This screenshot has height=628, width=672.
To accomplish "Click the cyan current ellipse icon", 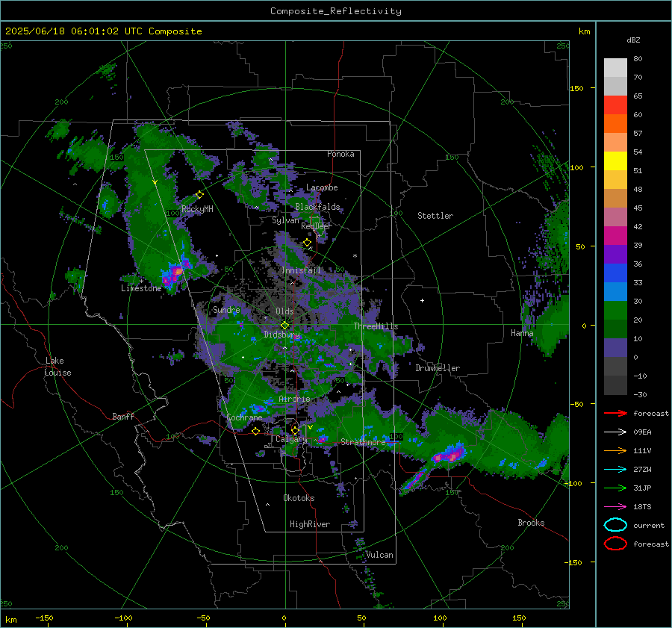I will 615,525.
